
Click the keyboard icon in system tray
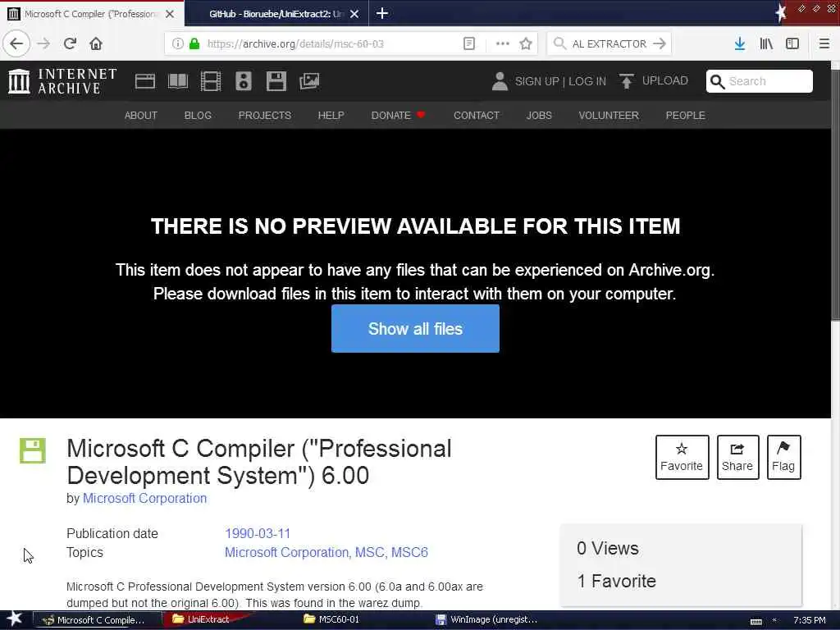(756, 620)
